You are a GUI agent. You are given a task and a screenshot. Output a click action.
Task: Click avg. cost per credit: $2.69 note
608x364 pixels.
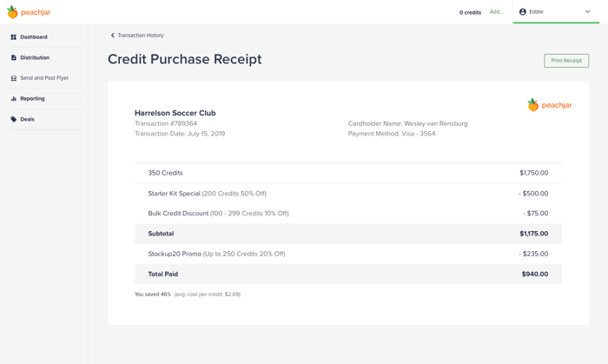tap(208, 295)
